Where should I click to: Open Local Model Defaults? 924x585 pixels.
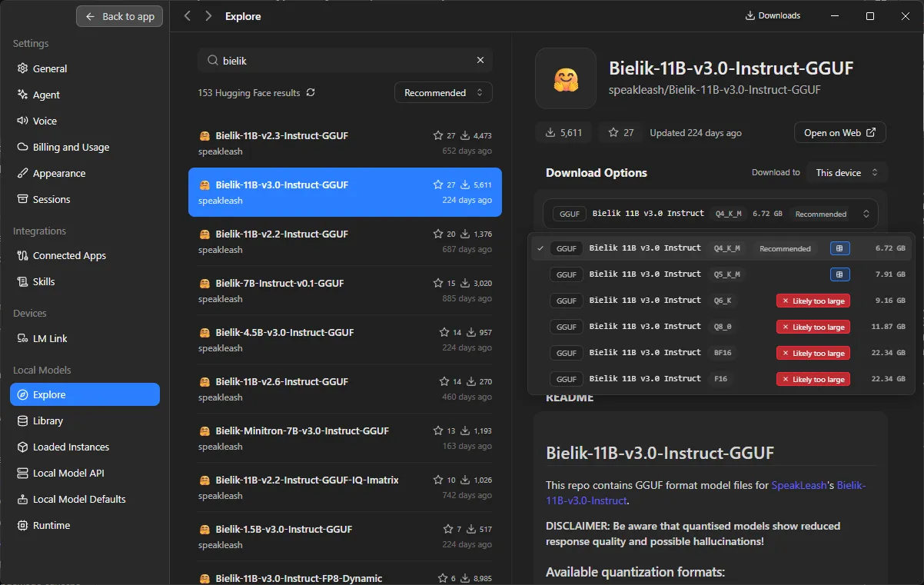(85, 499)
